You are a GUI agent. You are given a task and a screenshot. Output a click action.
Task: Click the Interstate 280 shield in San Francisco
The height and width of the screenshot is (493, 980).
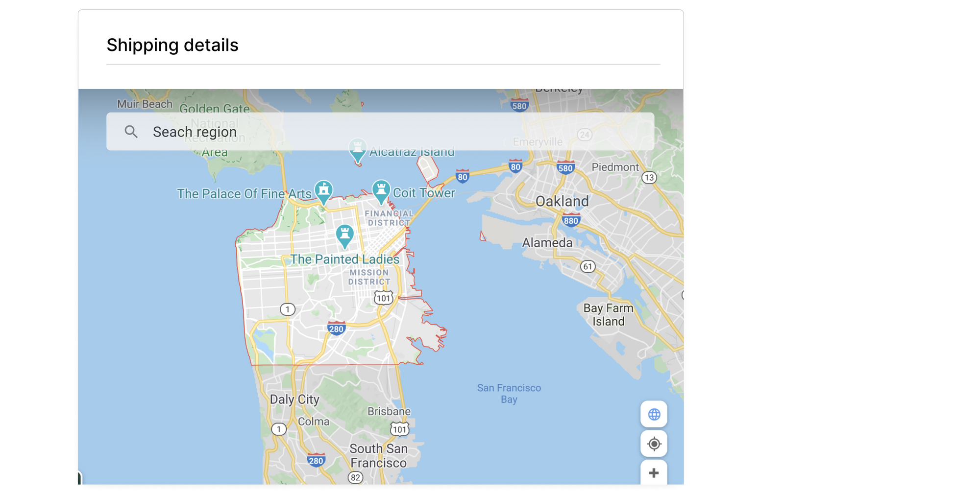(337, 328)
